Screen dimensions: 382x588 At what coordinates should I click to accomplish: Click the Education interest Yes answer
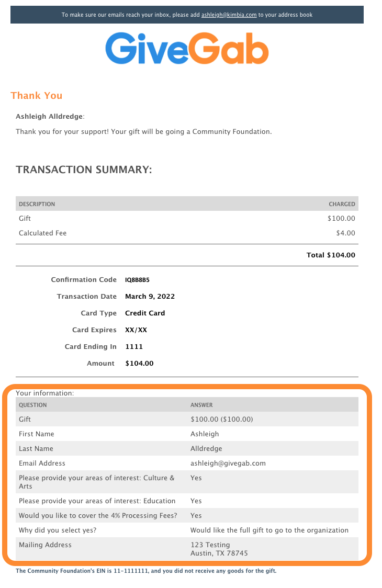[x=196, y=501]
